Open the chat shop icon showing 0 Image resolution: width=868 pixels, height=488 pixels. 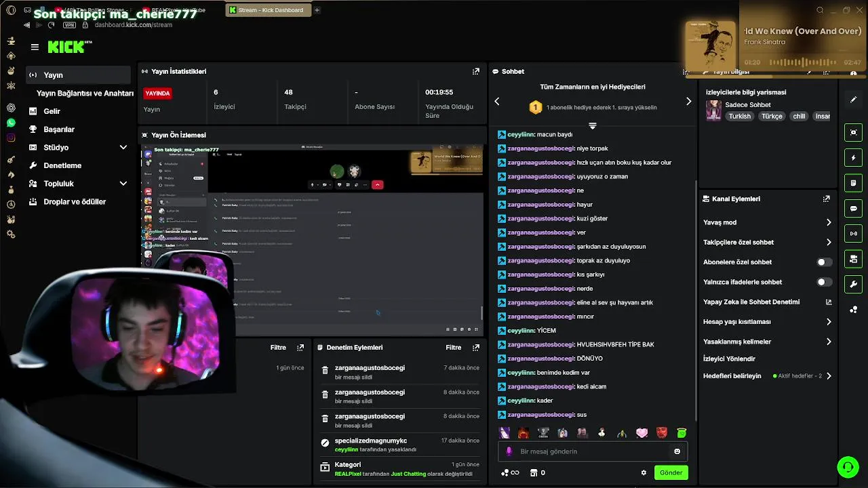538,472
